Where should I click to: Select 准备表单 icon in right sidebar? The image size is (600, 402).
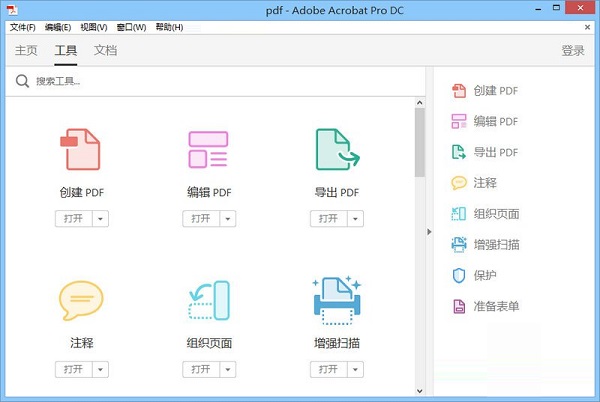click(459, 306)
